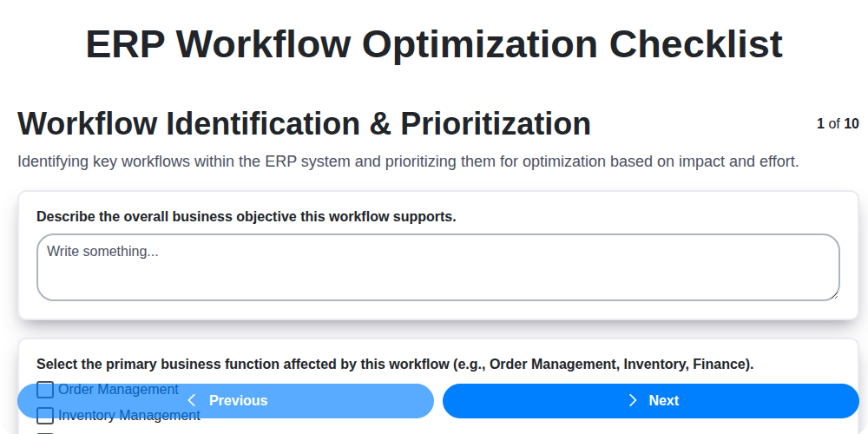
Task: Click the section description about prioritizing workflows
Action: 408,161
